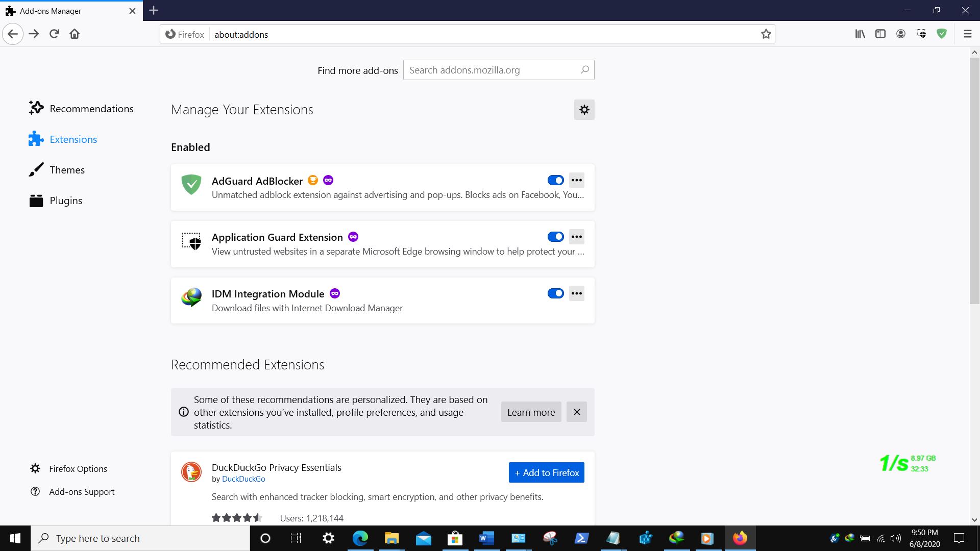Go back using the browser back arrow

coord(13,34)
